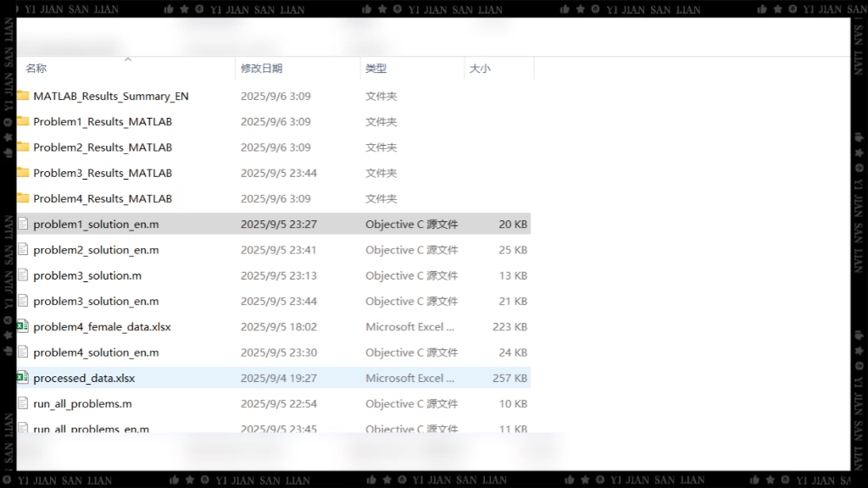Click date 2025/9/5 22:54 of run_all_problems.m
This screenshot has height=488, width=868.
coord(278,403)
